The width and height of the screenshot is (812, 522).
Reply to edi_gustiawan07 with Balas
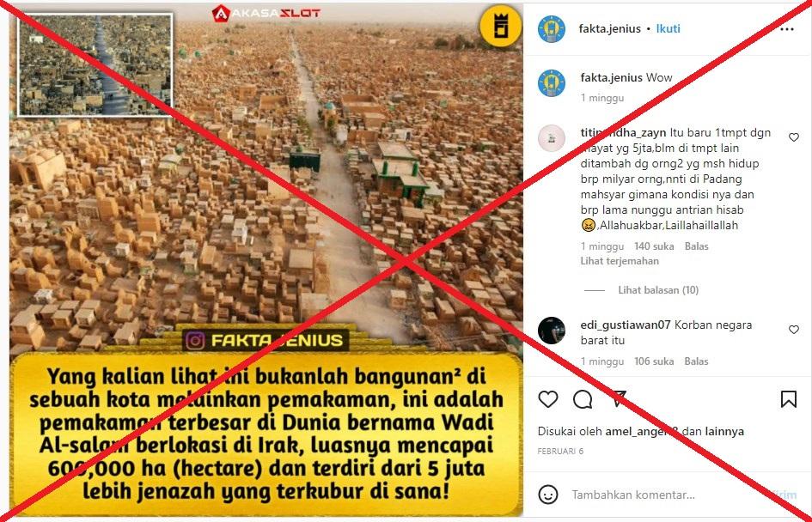[696, 361]
